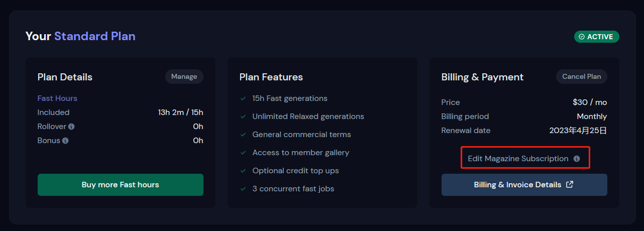The height and width of the screenshot is (231, 644).
Task: Click checkmark beside 3 concurrent fast jobs
Action: tap(243, 189)
